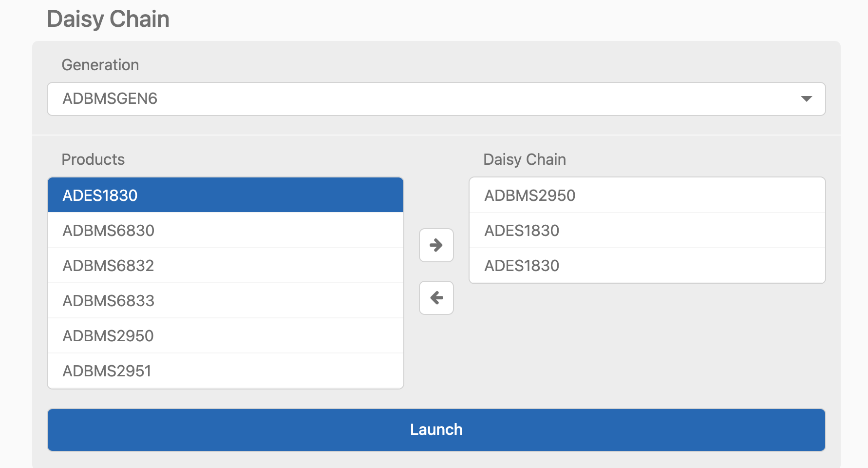
Task: Select ADBMS2950 in the Products list
Action: tap(225, 336)
